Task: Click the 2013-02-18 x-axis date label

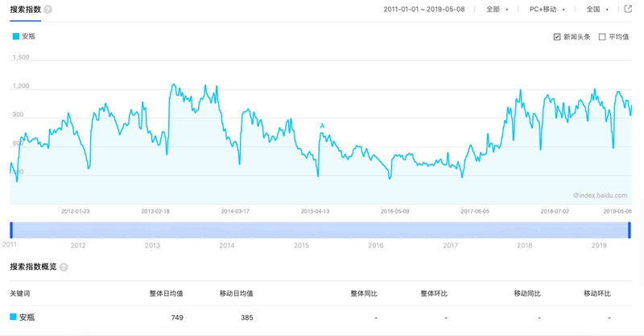Action: click(155, 211)
